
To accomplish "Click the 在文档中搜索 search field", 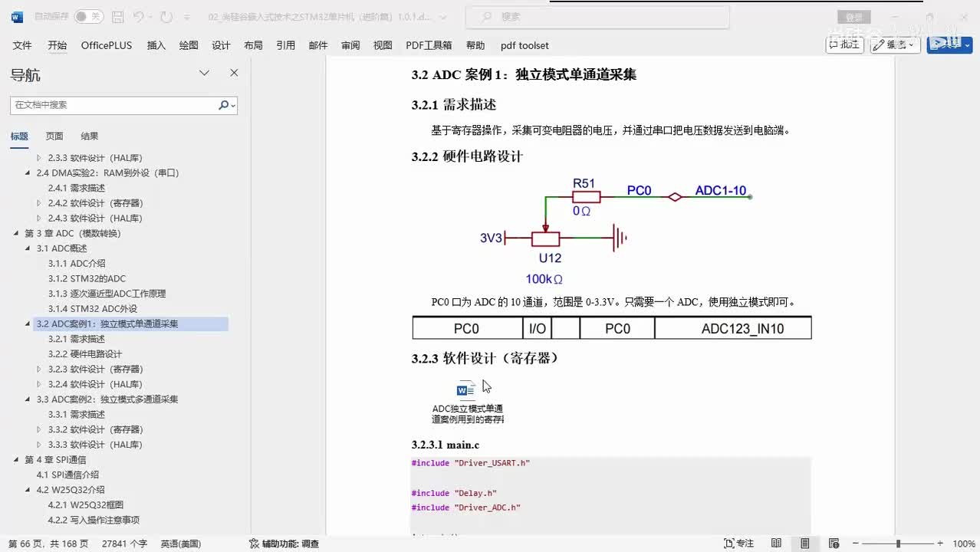I will (113, 105).
